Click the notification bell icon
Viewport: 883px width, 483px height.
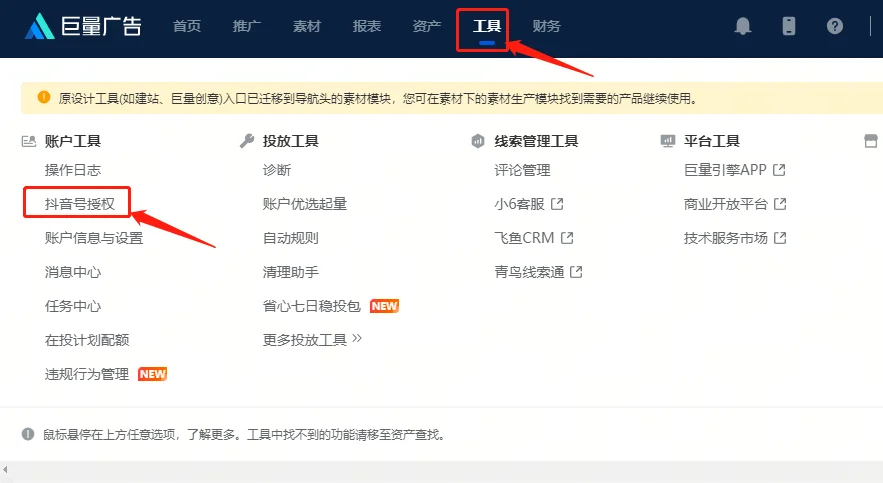click(742, 27)
